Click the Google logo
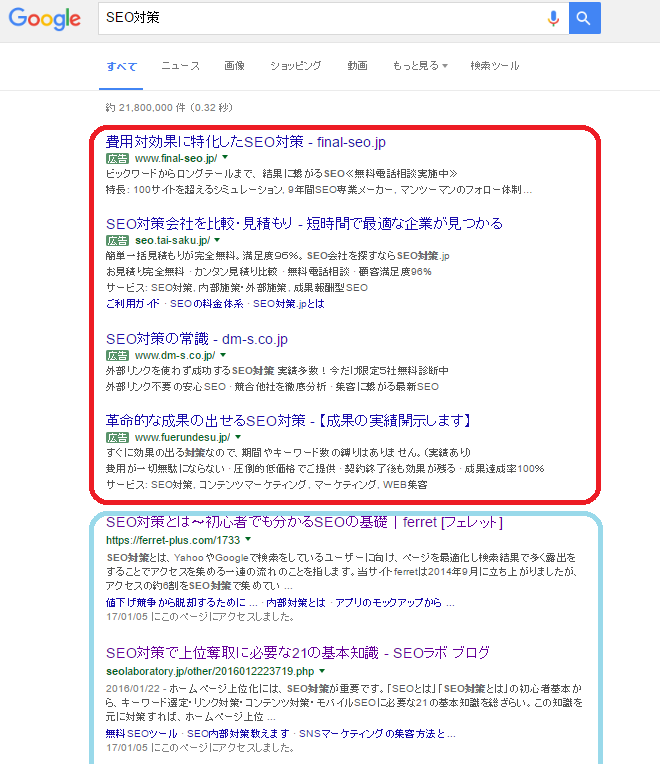Screen dimensions: 660x764 click(45, 19)
